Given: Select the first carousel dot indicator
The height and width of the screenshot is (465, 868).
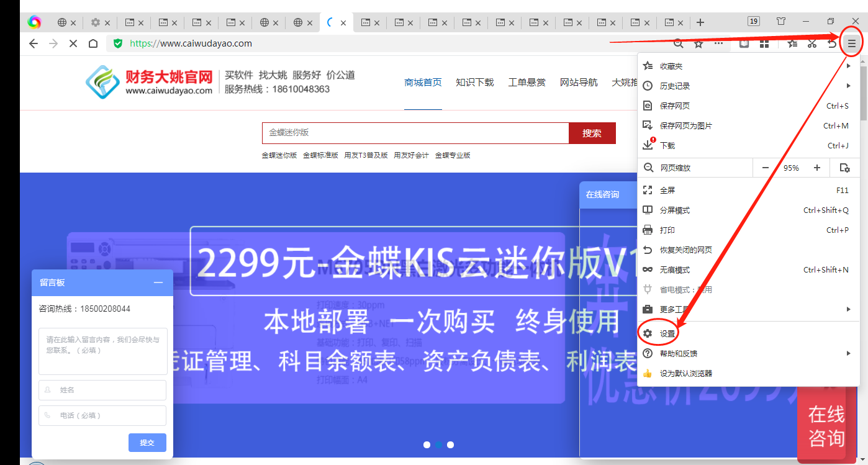Looking at the screenshot, I should [x=427, y=445].
